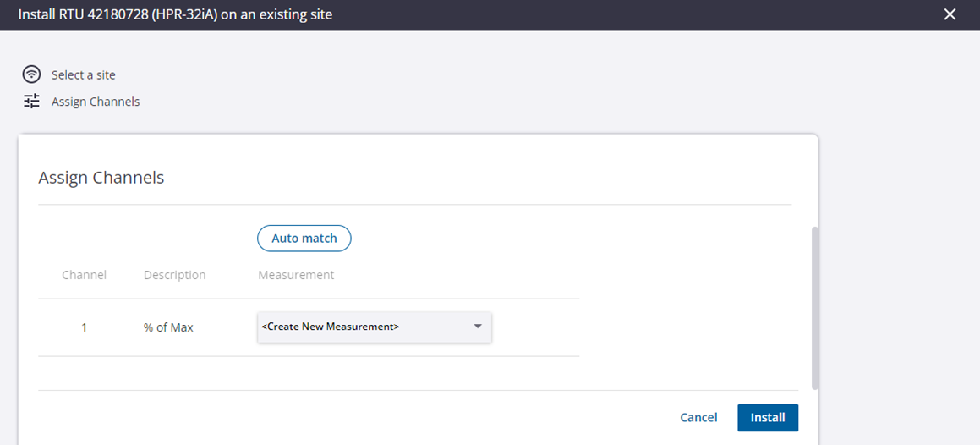The height and width of the screenshot is (445, 980).
Task: Click the vertical scrollbar thumb
Action: pyautogui.click(x=815, y=305)
